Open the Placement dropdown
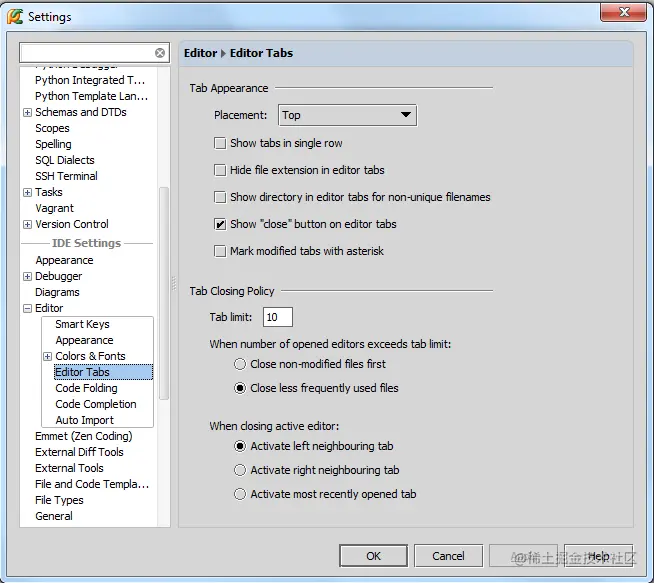Viewport: 654px width, 583px height. coord(347,115)
